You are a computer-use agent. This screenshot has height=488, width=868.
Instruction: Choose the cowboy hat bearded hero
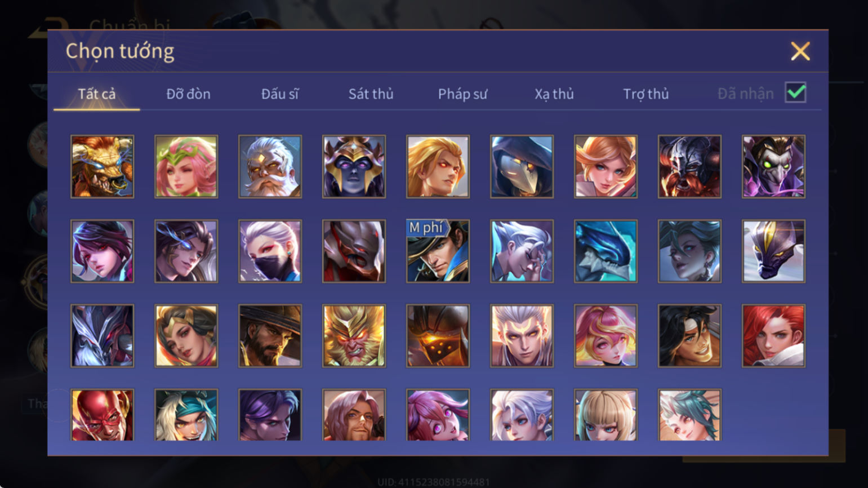270,336
